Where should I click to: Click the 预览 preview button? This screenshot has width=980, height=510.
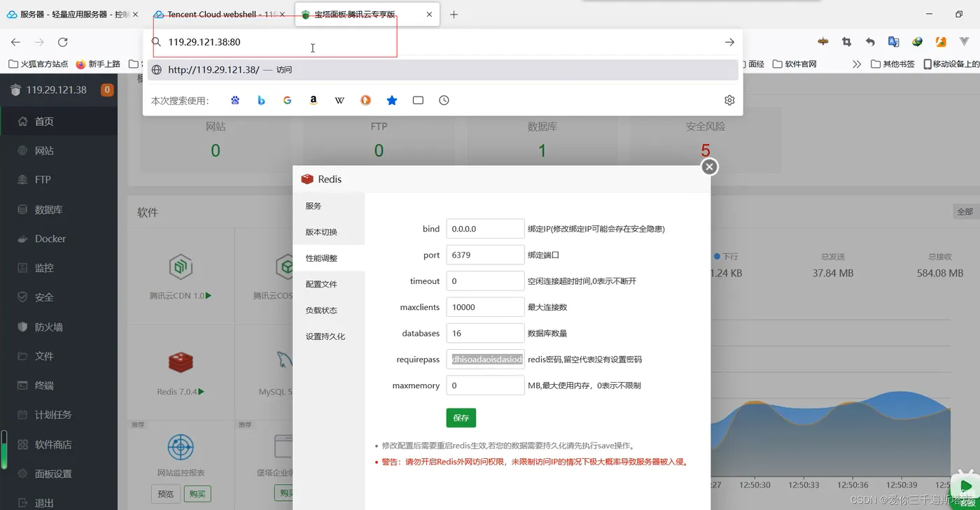165,494
